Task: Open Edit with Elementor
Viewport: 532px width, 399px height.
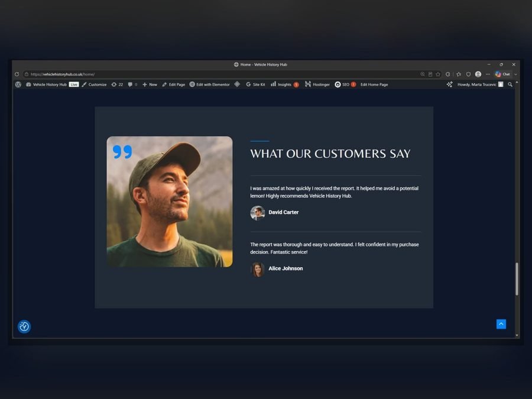Action: tap(209, 85)
